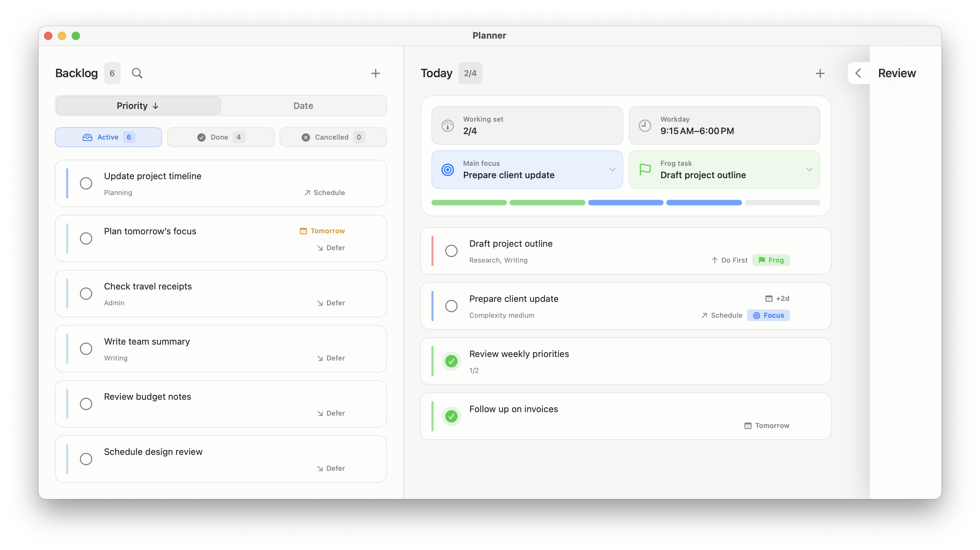Click the Workday clock icon
The height and width of the screenshot is (550, 980).
[645, 125]
